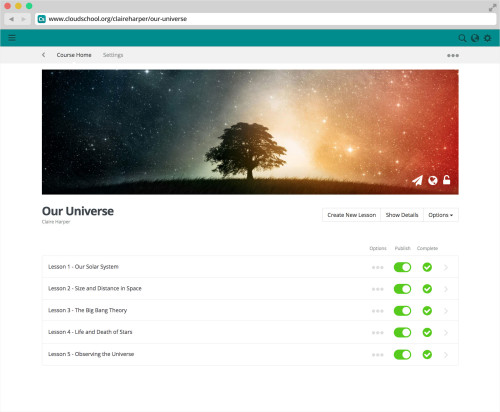Toggle publish switch for Lesson 3

(x=402, y=311)
